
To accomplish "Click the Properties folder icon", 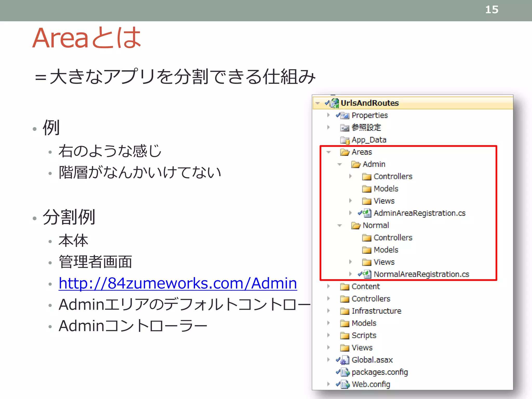I will point(345,115).
